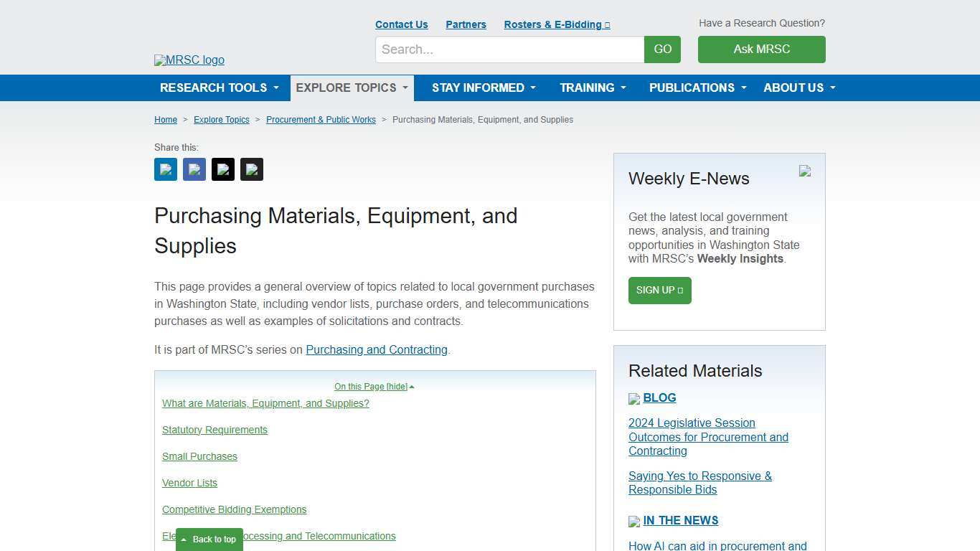Click inside the Search field
This screenshot has width=980, height=551.
[509, 50]
